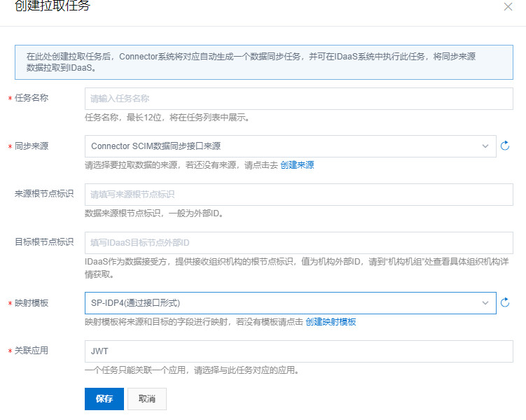Click the 目标根节点标识 input field
Screen dimensions: 526x420
(298, 243)
